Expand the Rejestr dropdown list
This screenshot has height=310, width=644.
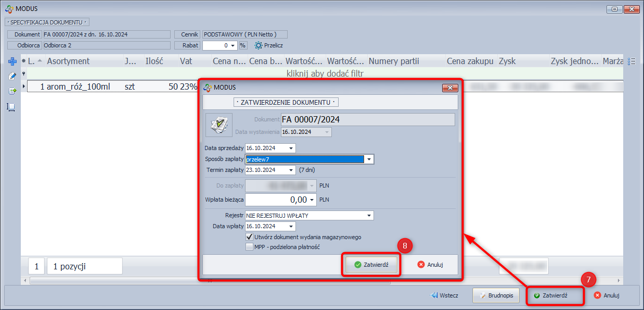[x=369, y=215]
